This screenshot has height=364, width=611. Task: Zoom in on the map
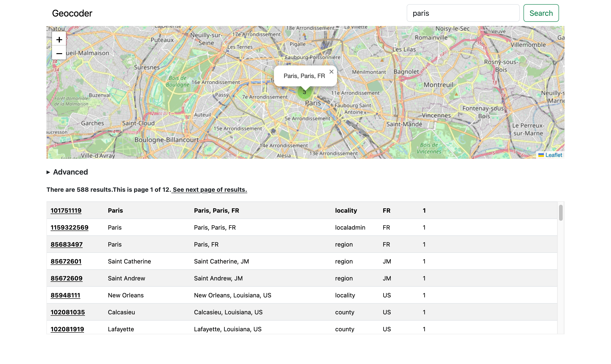tap(59, 39)
